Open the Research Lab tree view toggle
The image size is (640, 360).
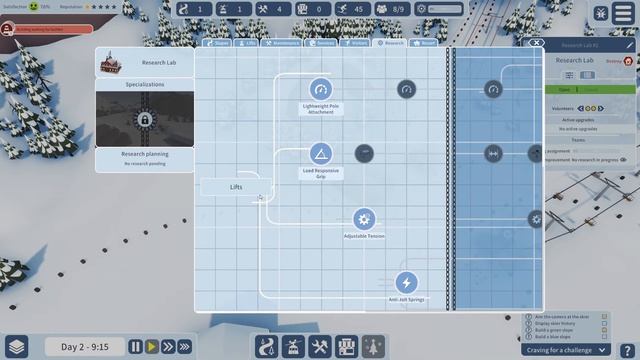[x=587, y=75]
